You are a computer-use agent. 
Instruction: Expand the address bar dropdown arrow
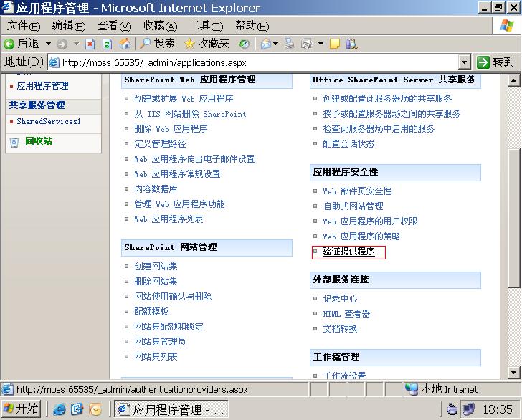pyautogui.click(x=464, y=62)
